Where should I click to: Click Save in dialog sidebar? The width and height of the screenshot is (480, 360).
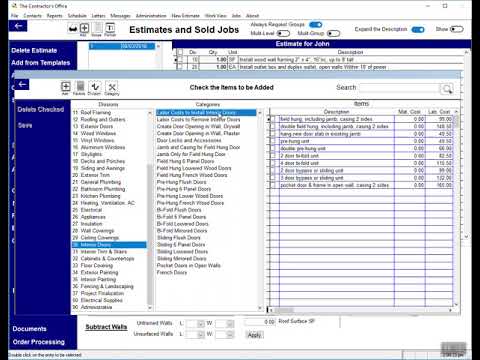[x=25, y=125]
